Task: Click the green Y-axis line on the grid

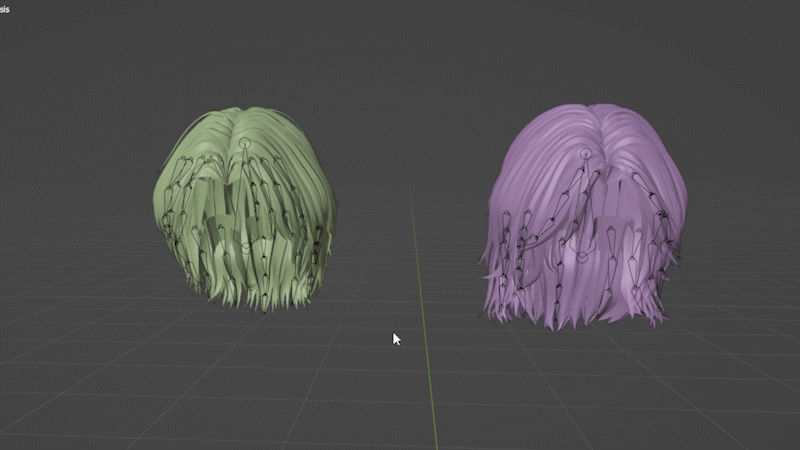Action: pyautogui.click(x=423, y=316)
